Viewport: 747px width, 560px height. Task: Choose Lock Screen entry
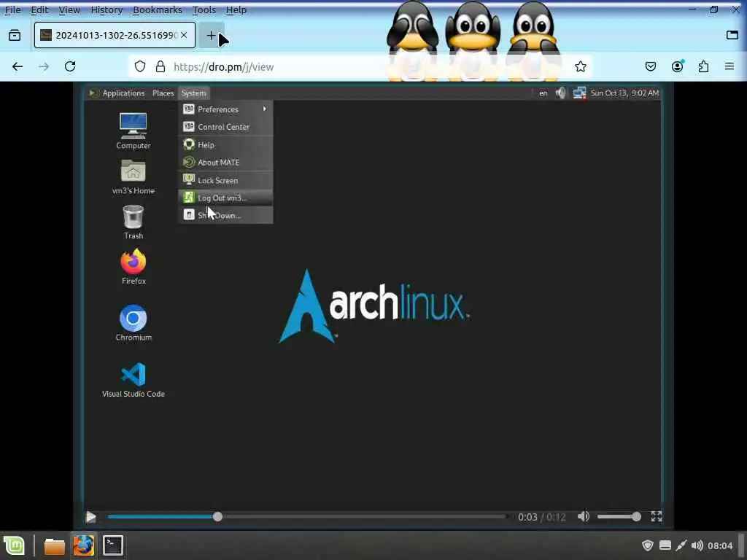pos(226,181)
